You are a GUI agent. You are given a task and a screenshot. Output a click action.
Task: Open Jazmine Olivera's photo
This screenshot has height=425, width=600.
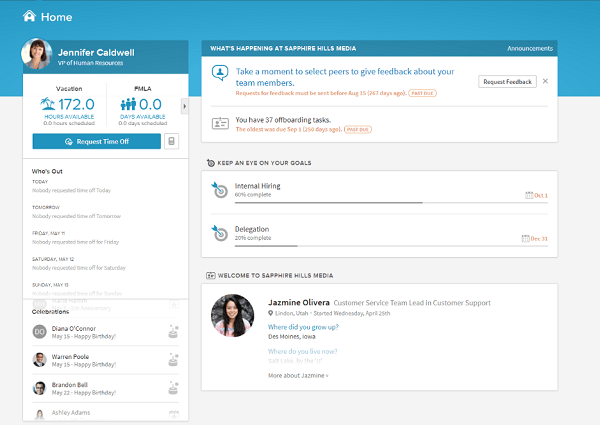pos(233,316)
